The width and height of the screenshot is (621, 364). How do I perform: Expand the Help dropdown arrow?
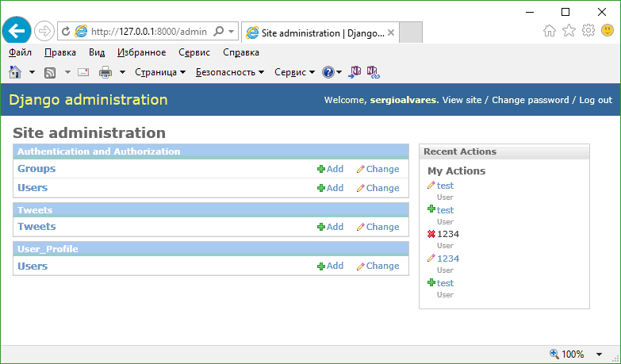[x=339, y=72]
